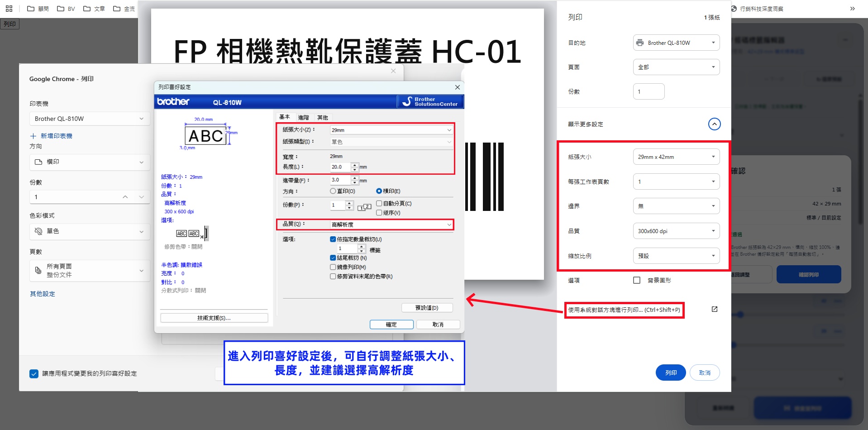Click the plus icon for 新增印表機
Screen dimensions: 868x430
pos(33,136)
